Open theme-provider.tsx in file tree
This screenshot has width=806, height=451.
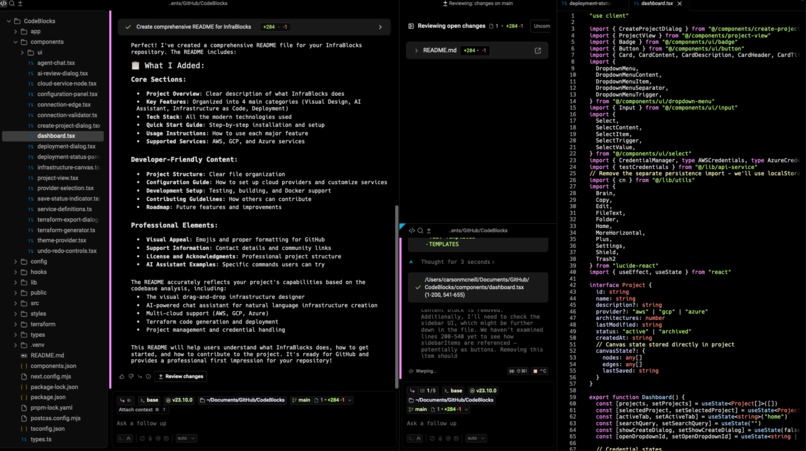(62, 240)
